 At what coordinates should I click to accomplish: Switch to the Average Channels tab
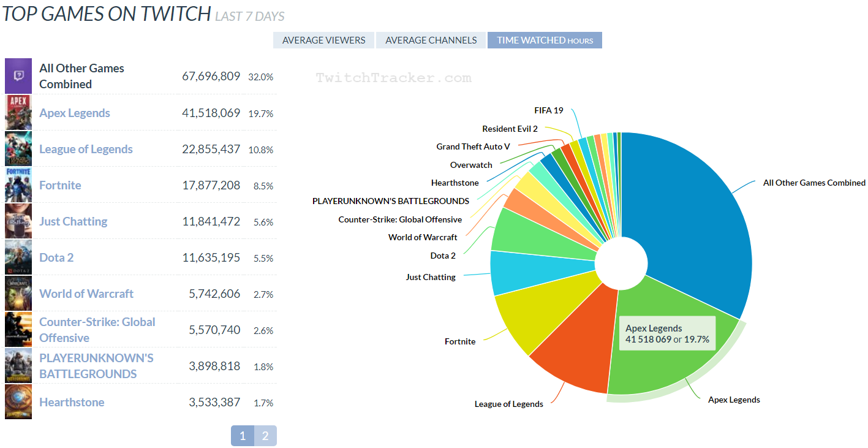click(x=431, y=40)
